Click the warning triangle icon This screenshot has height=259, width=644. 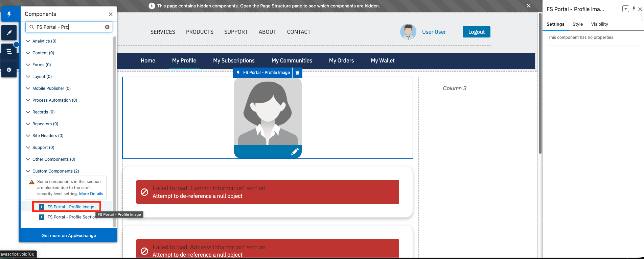(x=32, y=182)
